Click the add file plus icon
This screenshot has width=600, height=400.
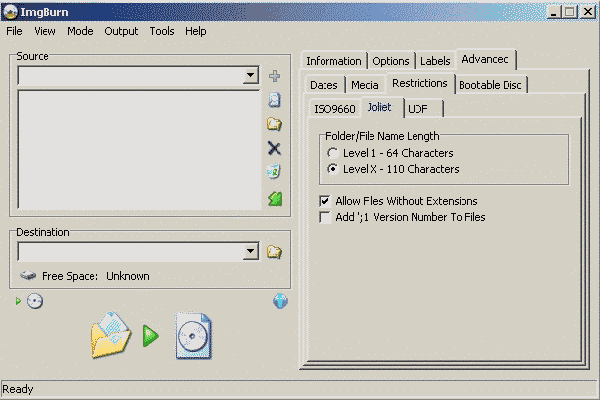(x=274, y=76)
